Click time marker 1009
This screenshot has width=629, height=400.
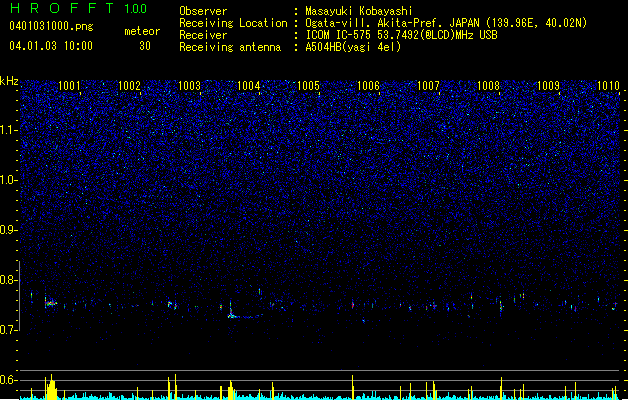pos(548,86)
